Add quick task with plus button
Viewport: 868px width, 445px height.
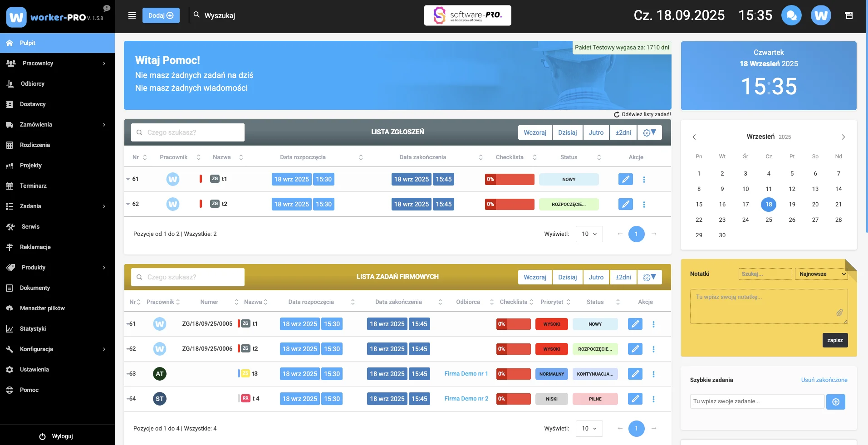click(x=835, y=402)
